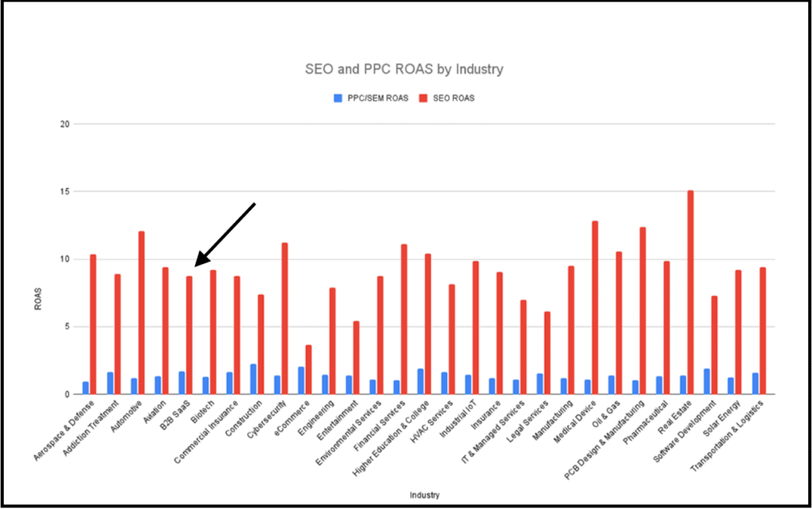Select the chart title text

(x=404, y=69)
